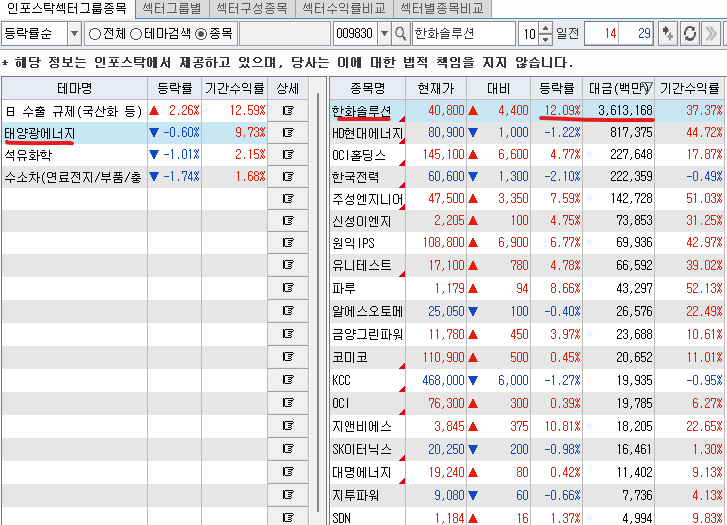Click the stock name field 한화솔루션
Image resolution: width=727 pixels, height=525 pixels.
click(x=464, y=33)
